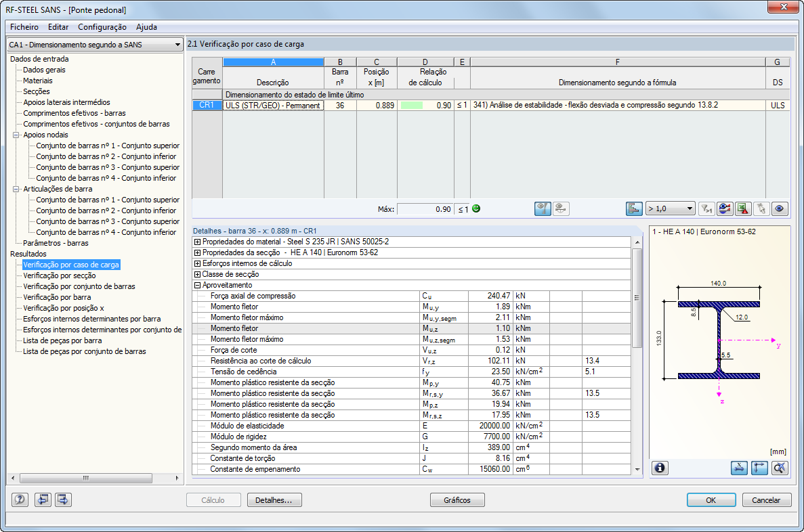Open Lista de peças por barra
Image resolution: width=804 pixels, height=532 pixels.
coord(62,341)
